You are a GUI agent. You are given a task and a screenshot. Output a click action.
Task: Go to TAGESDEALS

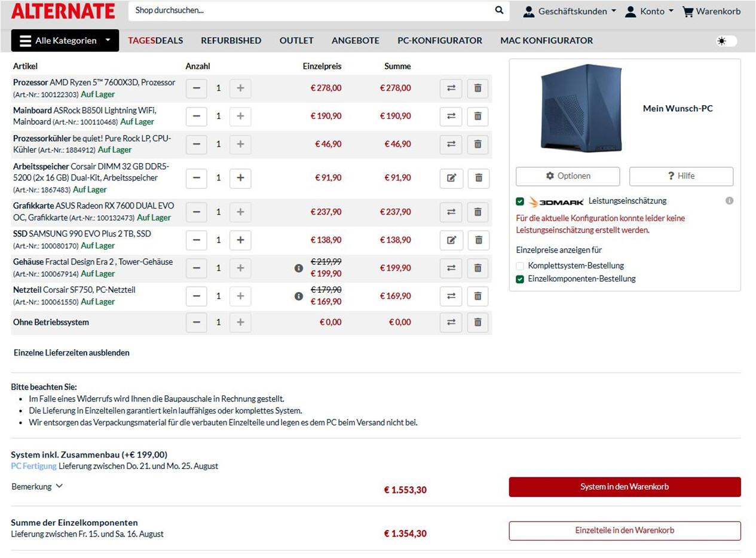155,41
